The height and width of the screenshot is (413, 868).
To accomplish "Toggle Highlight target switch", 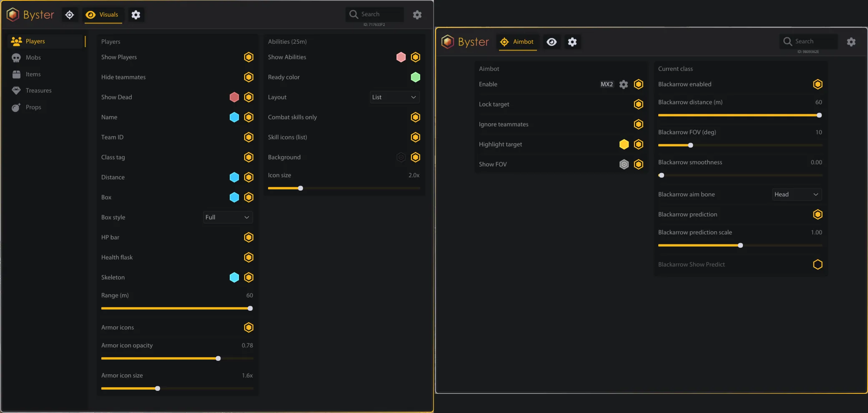I will (639, 144).
